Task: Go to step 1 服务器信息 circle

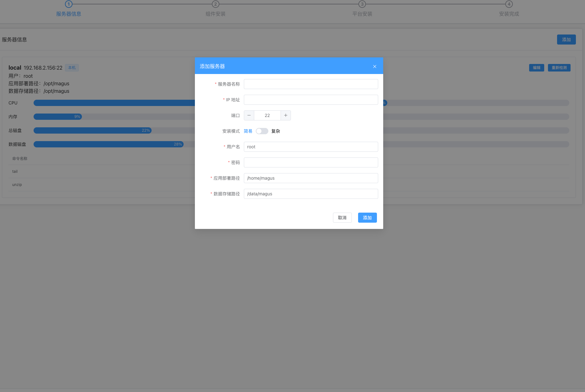Action: tap(68, 4)
